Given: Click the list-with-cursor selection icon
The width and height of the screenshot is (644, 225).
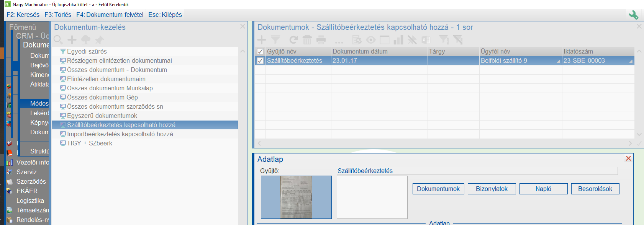Looking at the screenshot, I should click(x=357, y=40).
